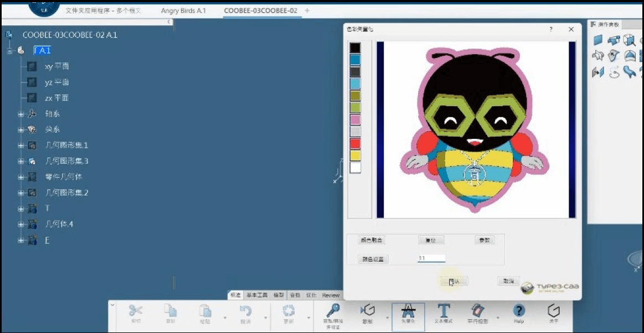644x333 pixels.
Task: Select the yz 平面 item in the tree
Action: 56,82
